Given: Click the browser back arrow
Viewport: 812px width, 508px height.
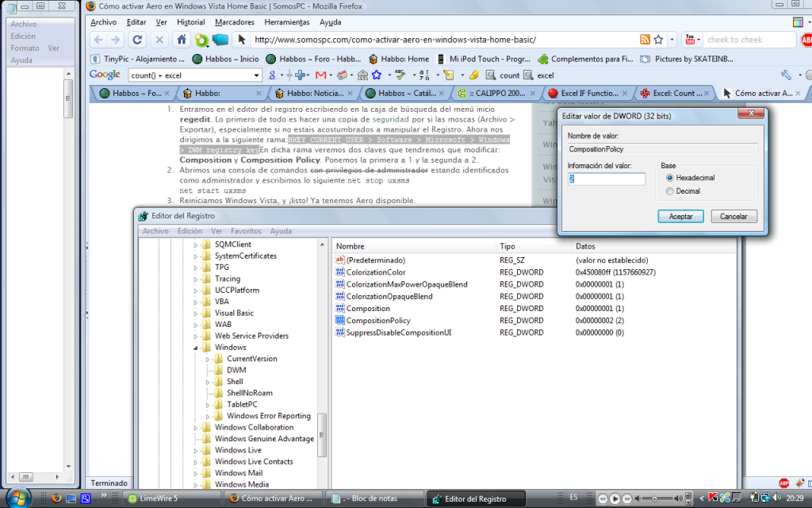Looking at the screenshot, I should click(98, 40).
